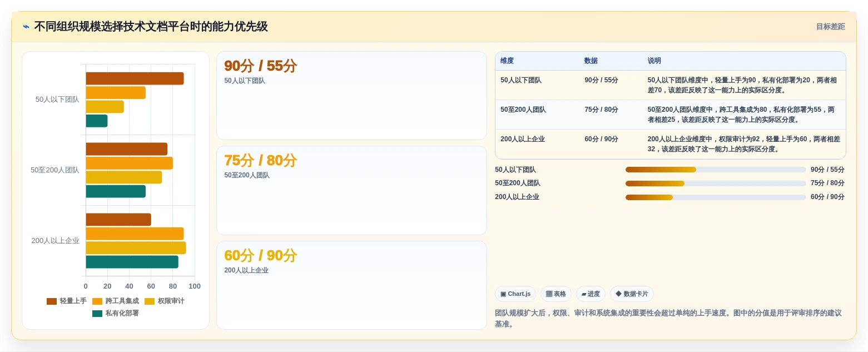Toggle the 权限审计 legend swatch
Screen dimensions: 868x352
pyautogui.click(x=150, y=301)
